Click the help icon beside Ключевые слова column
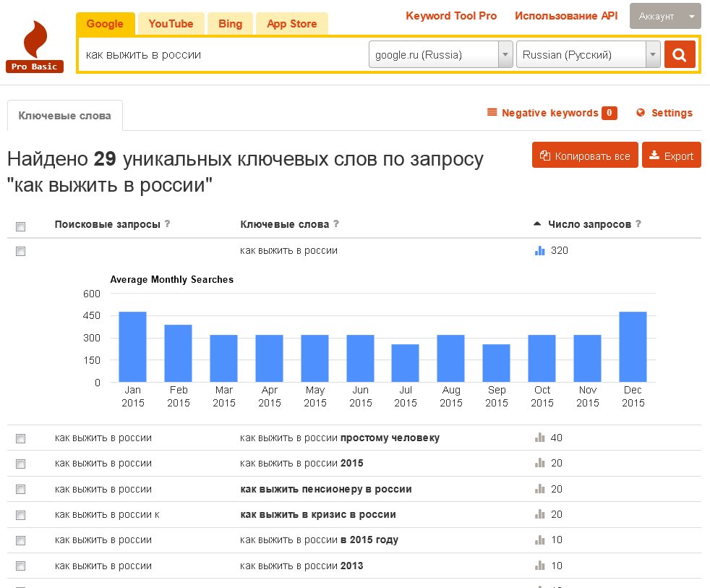Screen dimensions: 710x588 (x=336, y=223)
